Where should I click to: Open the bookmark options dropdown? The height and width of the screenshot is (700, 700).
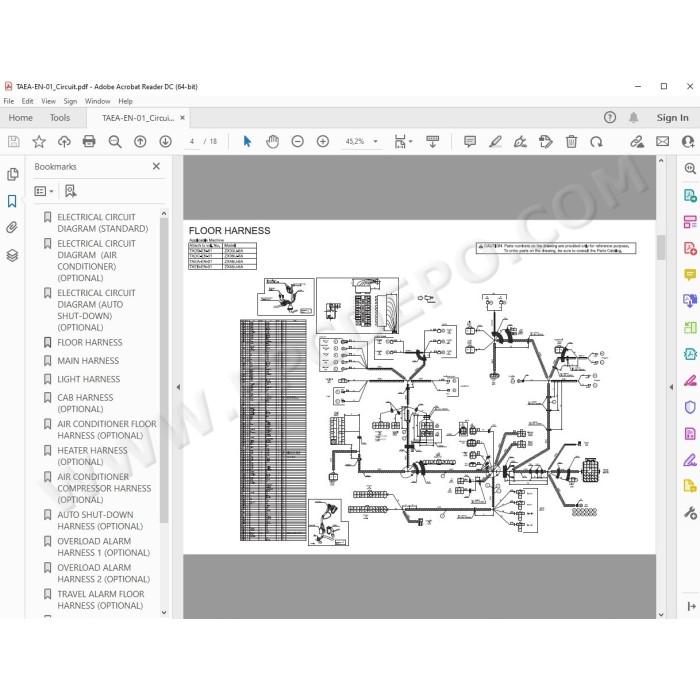point(44,191)
